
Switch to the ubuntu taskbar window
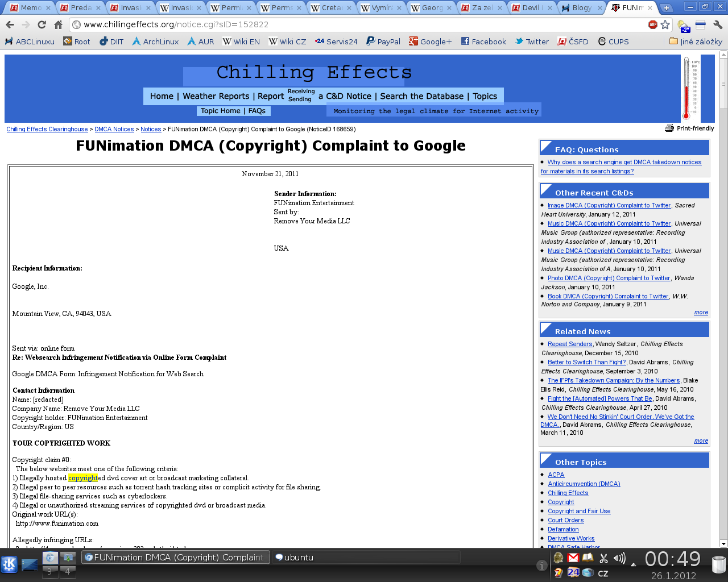365,558
